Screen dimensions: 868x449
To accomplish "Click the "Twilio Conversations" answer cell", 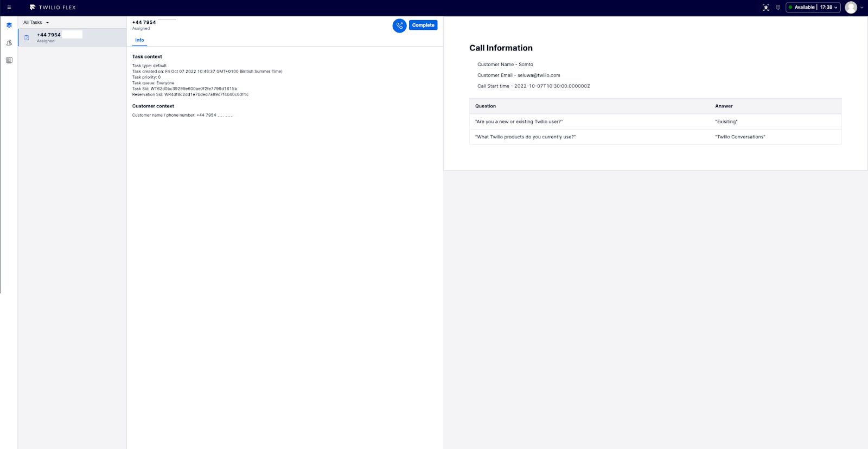I will (x=740, y=137).
